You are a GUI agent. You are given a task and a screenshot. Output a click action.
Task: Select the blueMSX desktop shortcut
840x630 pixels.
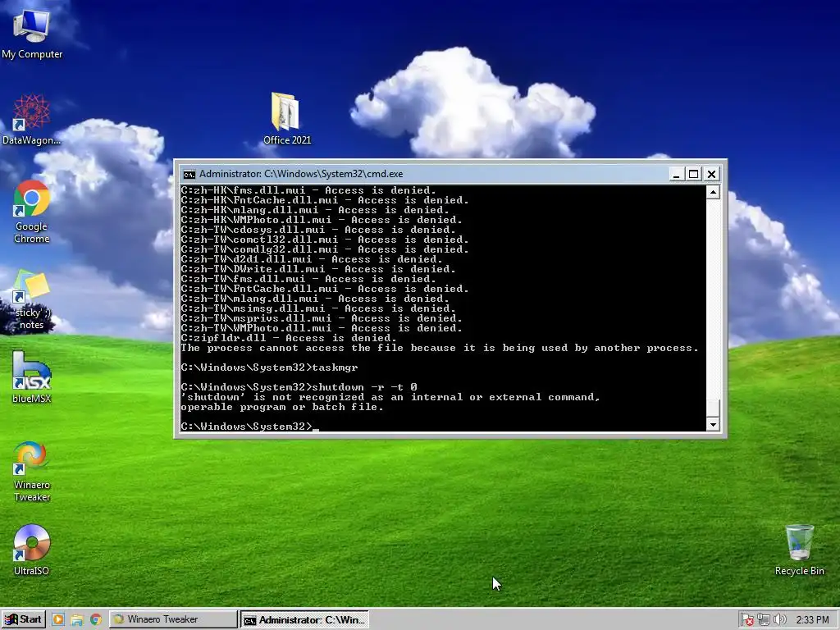coord(32,377)
